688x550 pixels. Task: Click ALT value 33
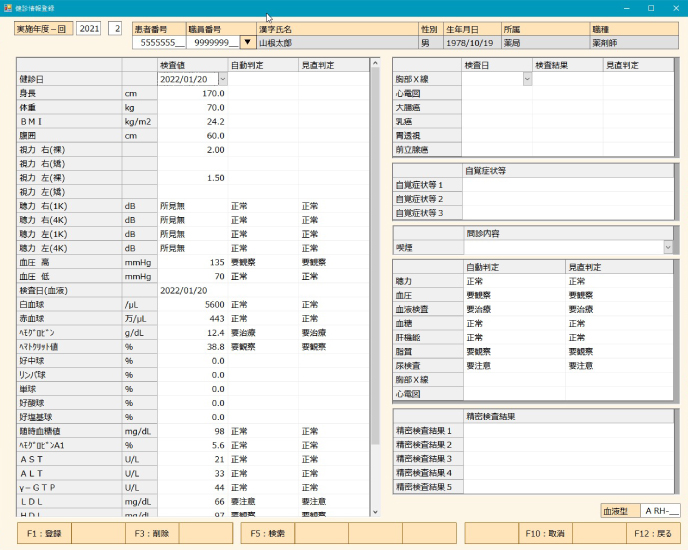193,473
